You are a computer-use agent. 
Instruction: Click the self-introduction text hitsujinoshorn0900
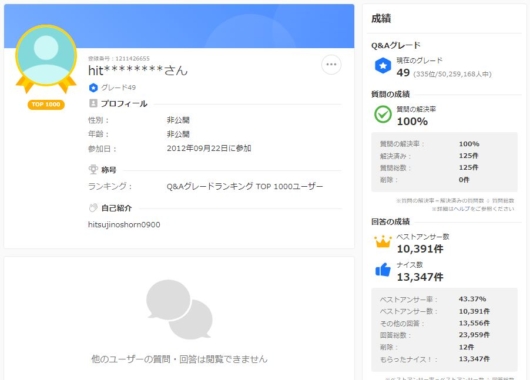point(124,224)
